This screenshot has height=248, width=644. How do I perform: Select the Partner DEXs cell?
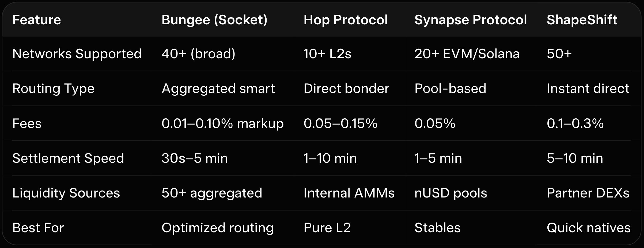[x=588, y=193]
